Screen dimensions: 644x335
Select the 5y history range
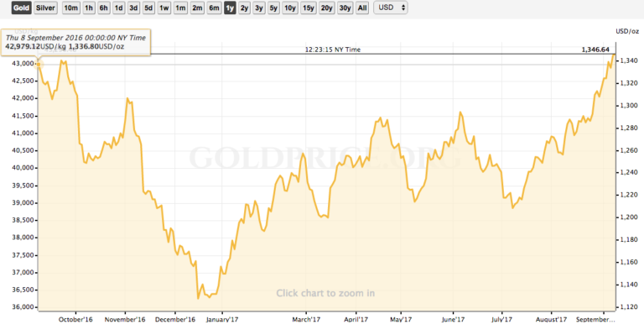pyautogui.click(x=273, y=8)
